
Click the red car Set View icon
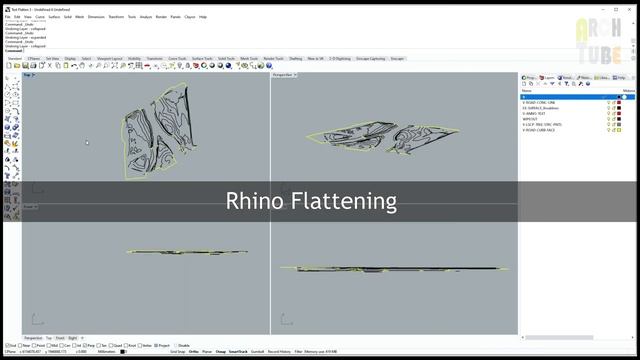[147, 65]
